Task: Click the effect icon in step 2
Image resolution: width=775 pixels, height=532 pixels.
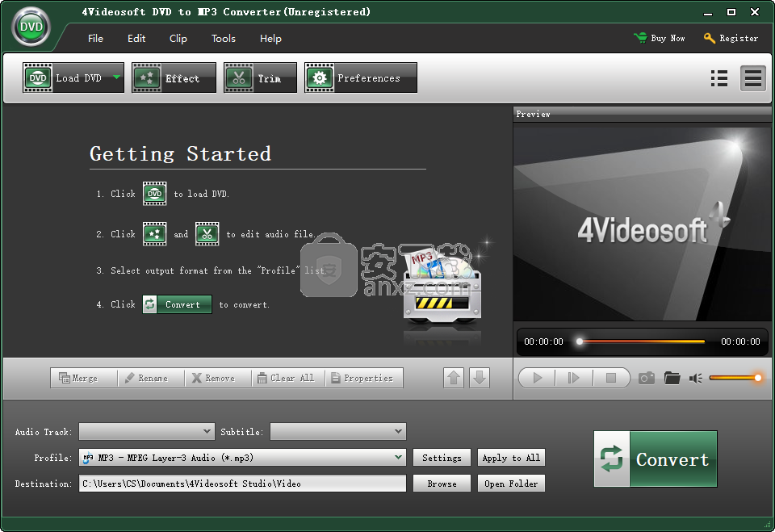Action: coord(155,234)
